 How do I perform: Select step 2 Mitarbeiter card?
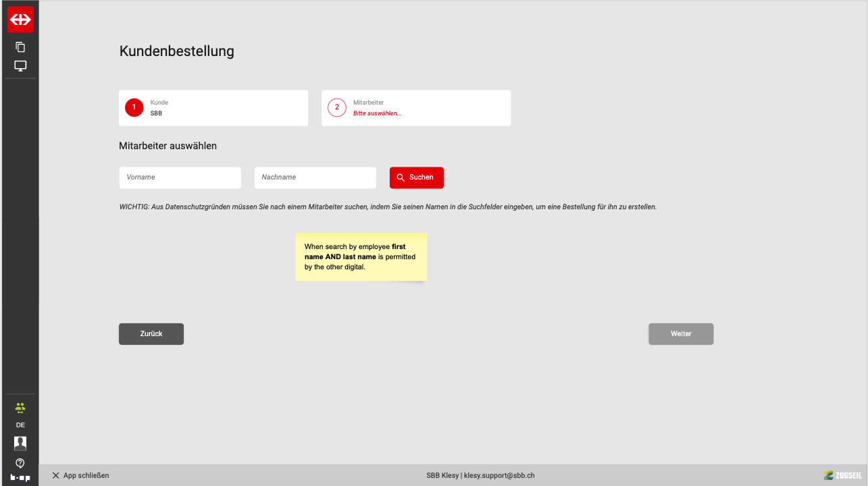[x=416, y=108]
